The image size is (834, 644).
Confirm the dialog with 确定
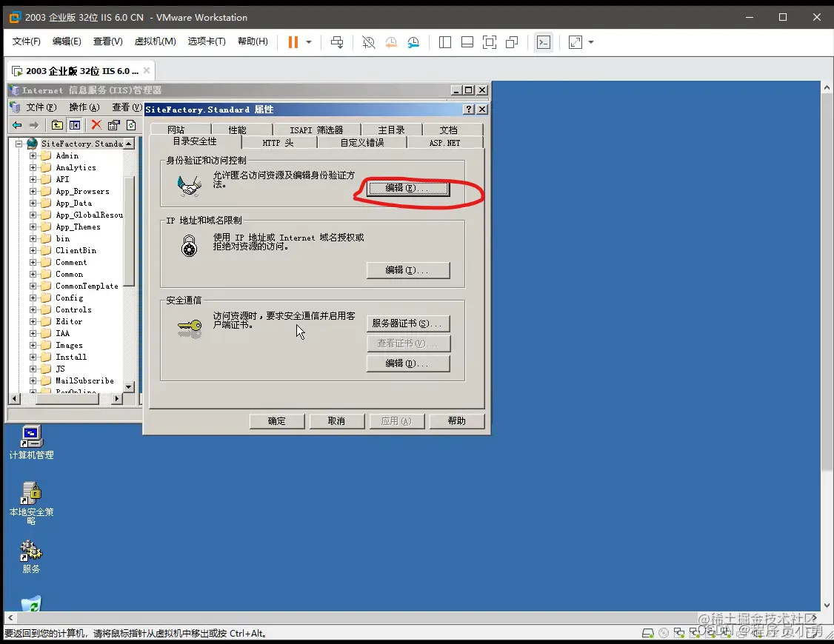coord(276,421)
